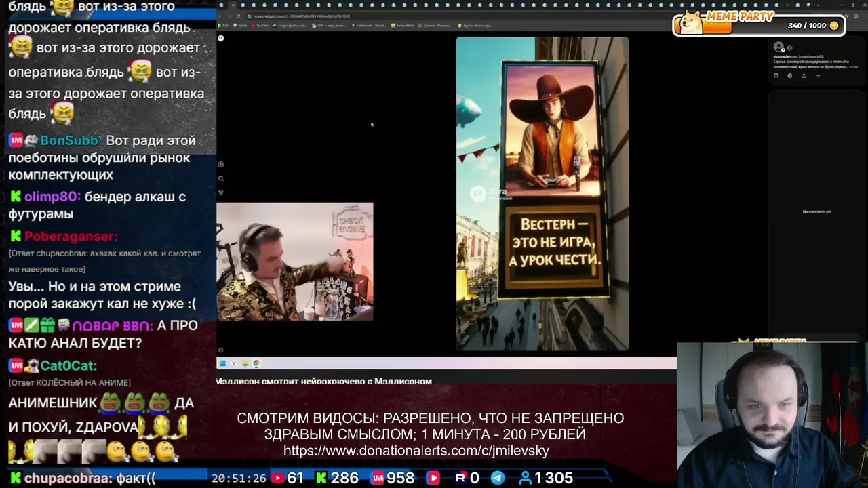Open the victoradah username link
Screen dimensions: 868x488
(x=782, y=56)
